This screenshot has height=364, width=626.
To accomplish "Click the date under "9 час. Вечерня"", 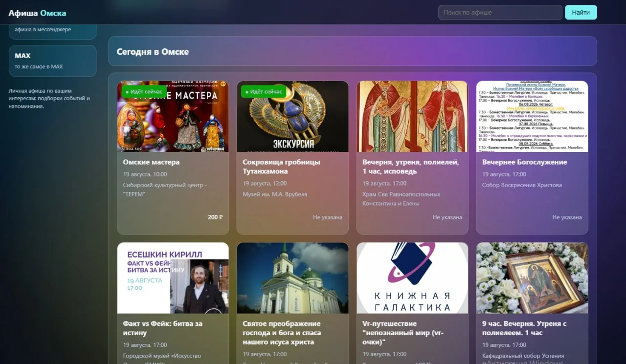I will point(504,345).
